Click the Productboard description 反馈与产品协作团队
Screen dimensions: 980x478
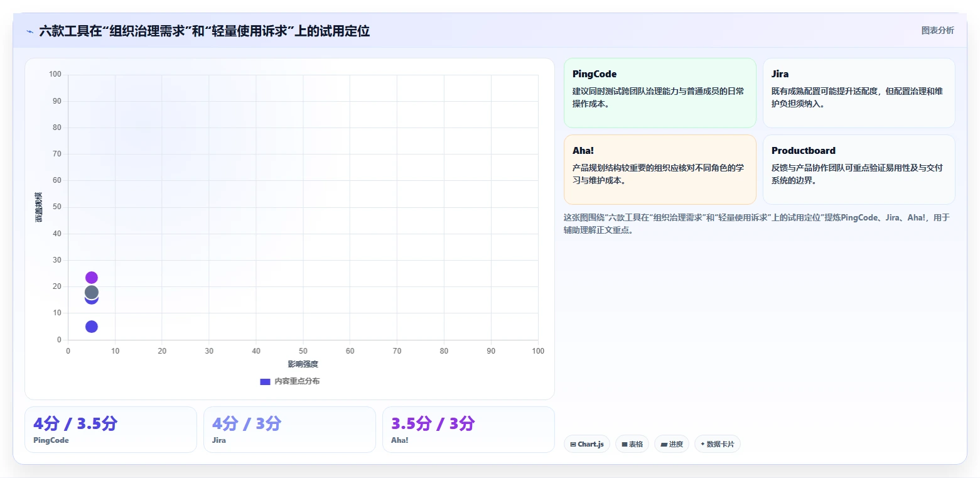[x=857, y=174]
